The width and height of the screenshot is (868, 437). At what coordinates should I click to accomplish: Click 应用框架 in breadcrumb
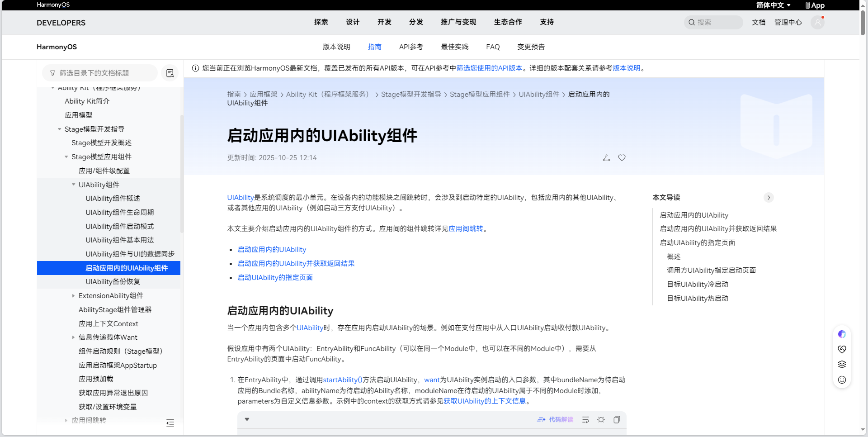(x=264, y=95)
